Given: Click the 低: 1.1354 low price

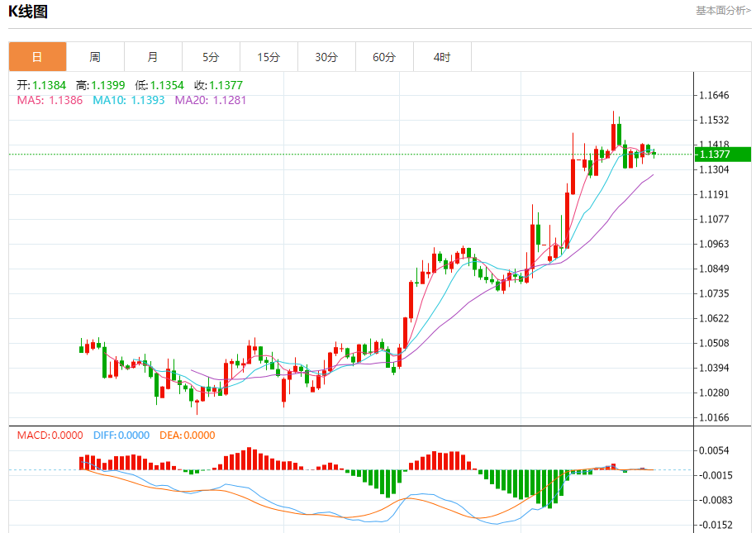Looking at the screenshot, I should 159,85.
